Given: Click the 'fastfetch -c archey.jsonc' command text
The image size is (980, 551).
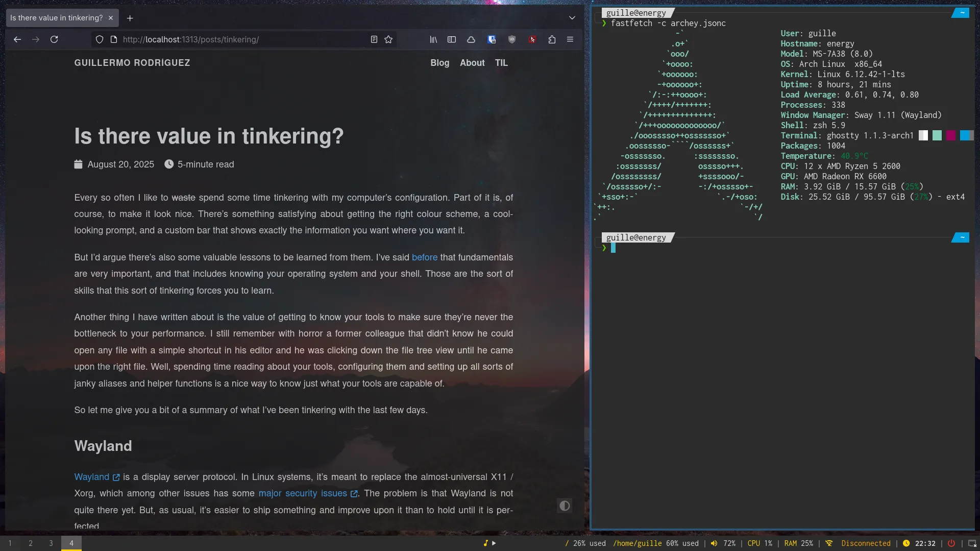Looking at the screenshot, I should [x=668, y=23].
